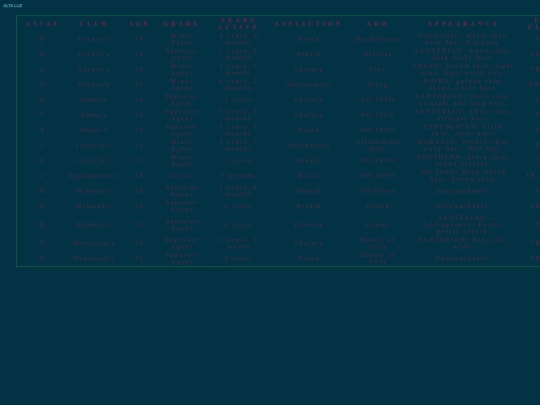The height and width of the screenshot is (405, 540).
Task: Select the ARO column header
Action: point(377,24)
